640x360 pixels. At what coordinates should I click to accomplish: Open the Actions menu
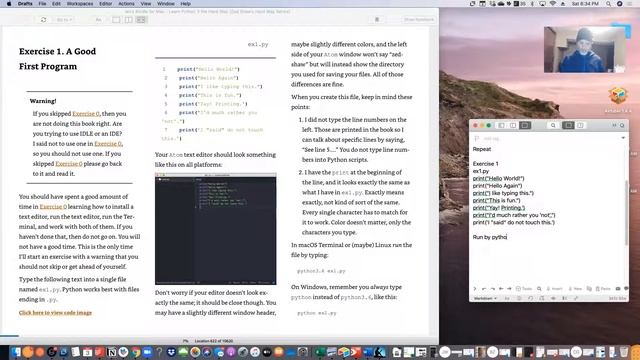tap(126, 4)
